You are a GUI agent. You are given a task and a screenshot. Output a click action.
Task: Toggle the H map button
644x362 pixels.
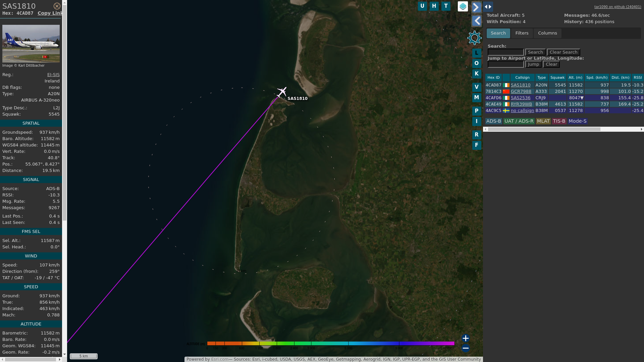[x=434, y=6]
